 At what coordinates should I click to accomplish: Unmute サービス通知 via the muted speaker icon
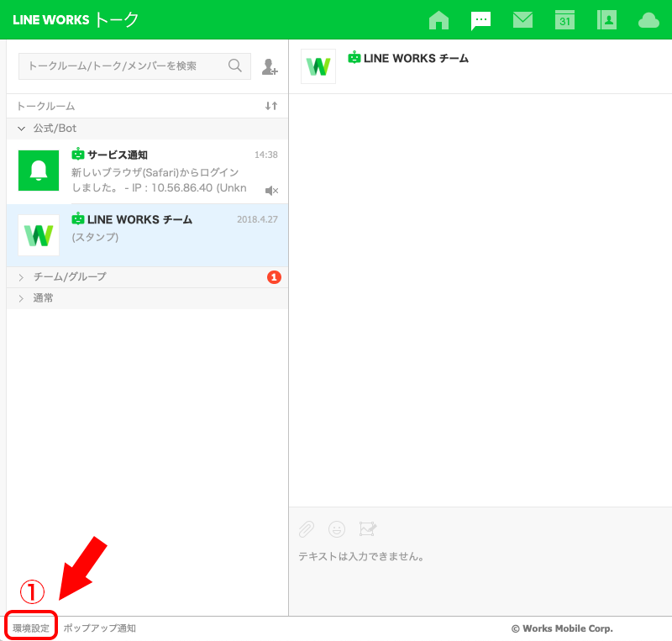click(x=271, y=191)
